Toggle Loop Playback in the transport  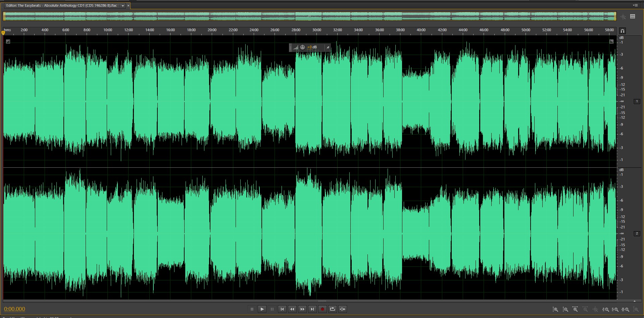(332, 309)
